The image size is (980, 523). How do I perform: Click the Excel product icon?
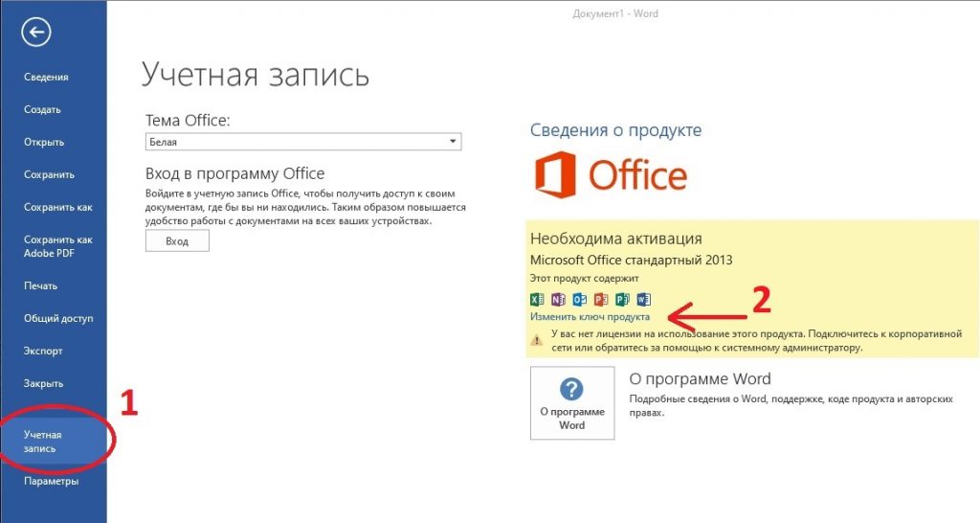537,299
